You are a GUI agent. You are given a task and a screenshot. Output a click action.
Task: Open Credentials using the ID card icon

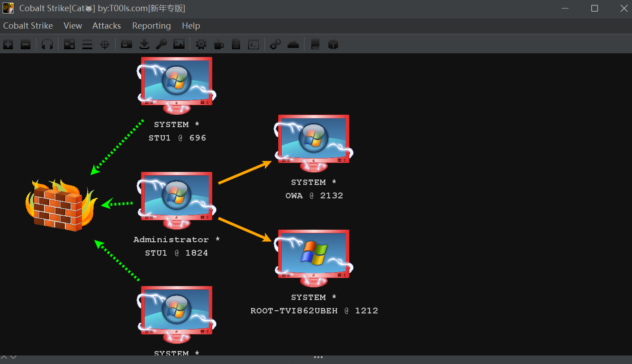pyautogui.click(x=127, y=44)
